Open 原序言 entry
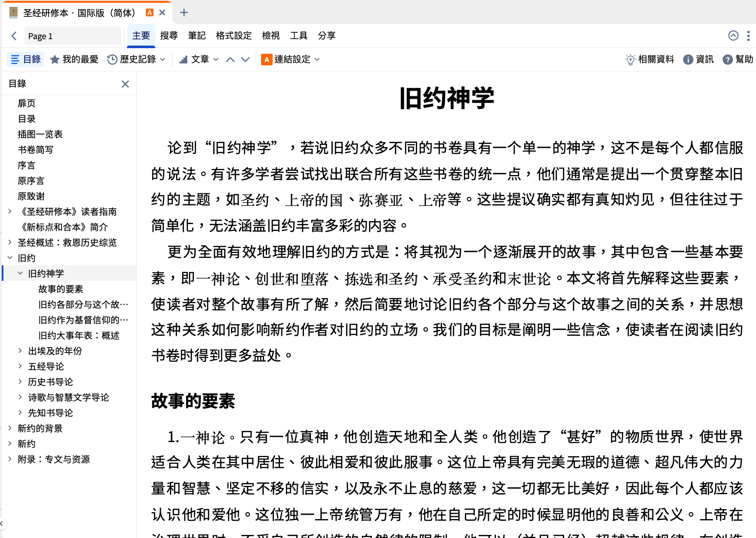The image size is (756, 538). pos(31,181)
